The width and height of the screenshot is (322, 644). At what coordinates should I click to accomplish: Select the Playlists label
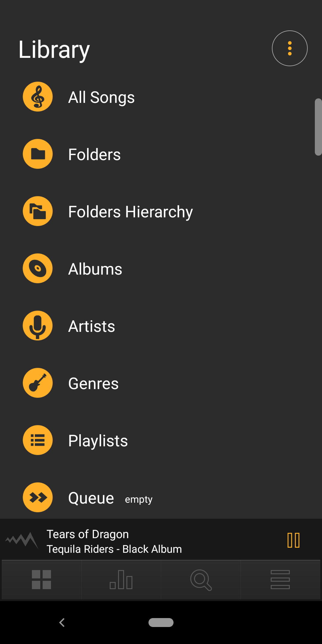(98, 441)
